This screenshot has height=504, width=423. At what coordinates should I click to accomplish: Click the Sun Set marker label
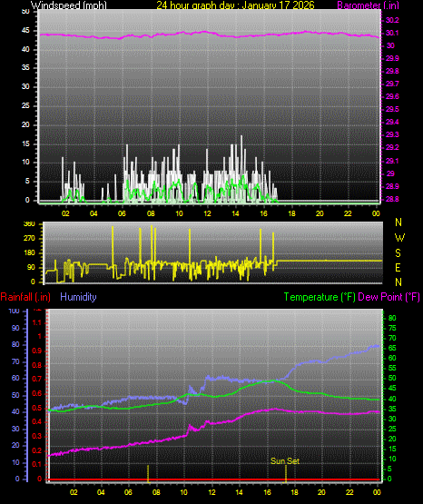pyautogui.click(x=285, y=461)
